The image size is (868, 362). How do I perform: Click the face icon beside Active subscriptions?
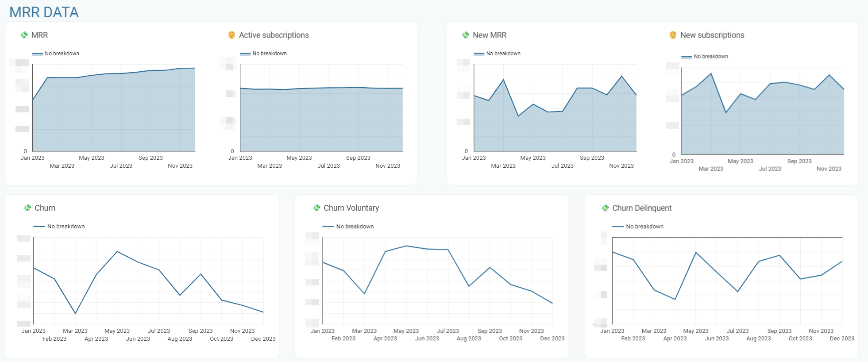(231, 35)
